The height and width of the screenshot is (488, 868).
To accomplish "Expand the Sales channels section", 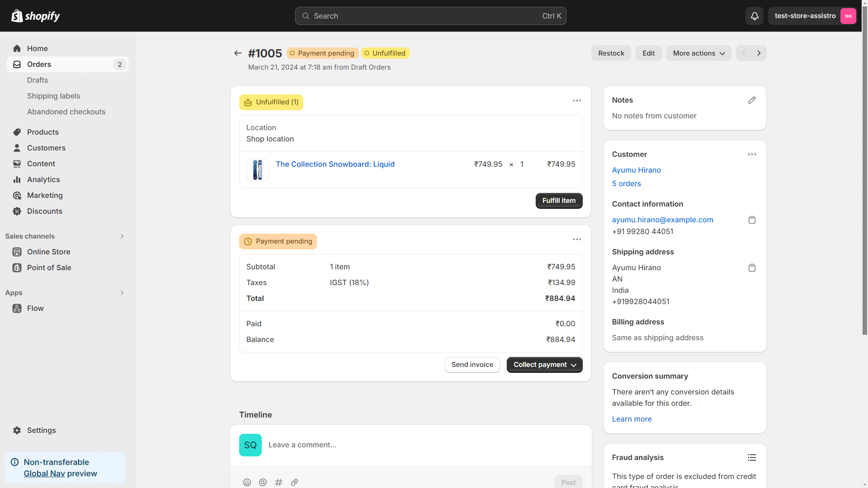I will [x=122, y=236].
